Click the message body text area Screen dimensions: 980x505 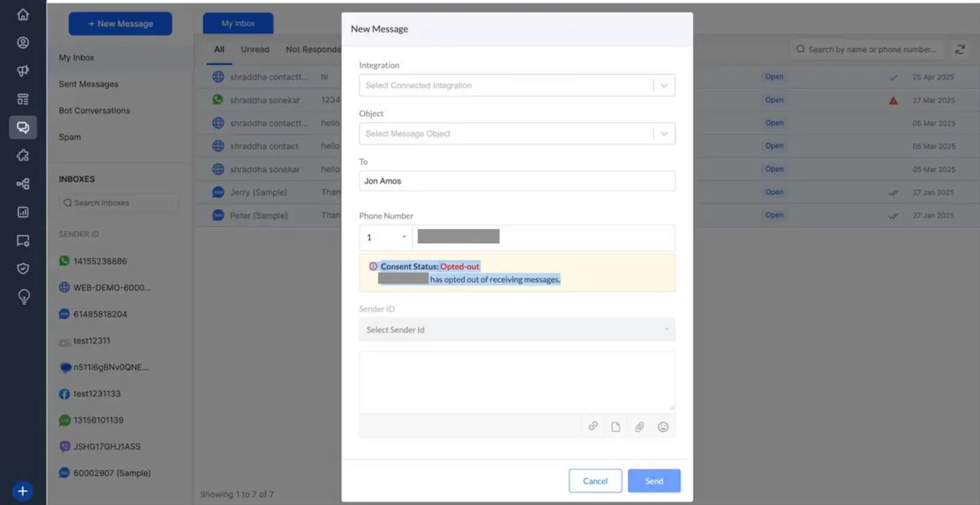coord(517,382)
